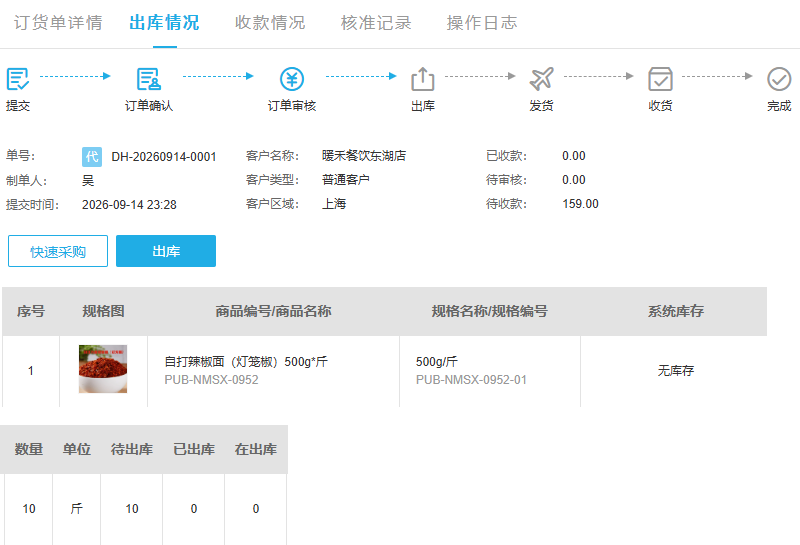800x545 pixels.
Task: Click the 序号 column header
Action: (x=31, y=311)
